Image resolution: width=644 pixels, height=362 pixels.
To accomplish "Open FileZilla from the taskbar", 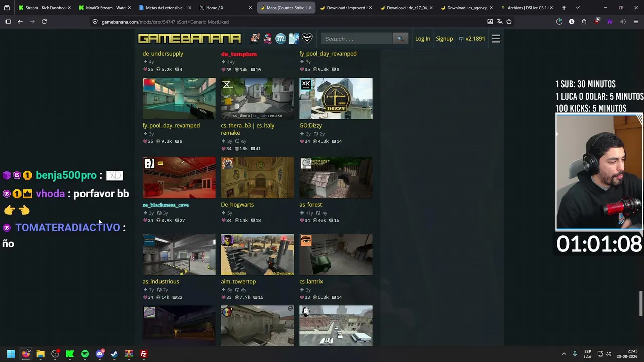I will 144,354.
